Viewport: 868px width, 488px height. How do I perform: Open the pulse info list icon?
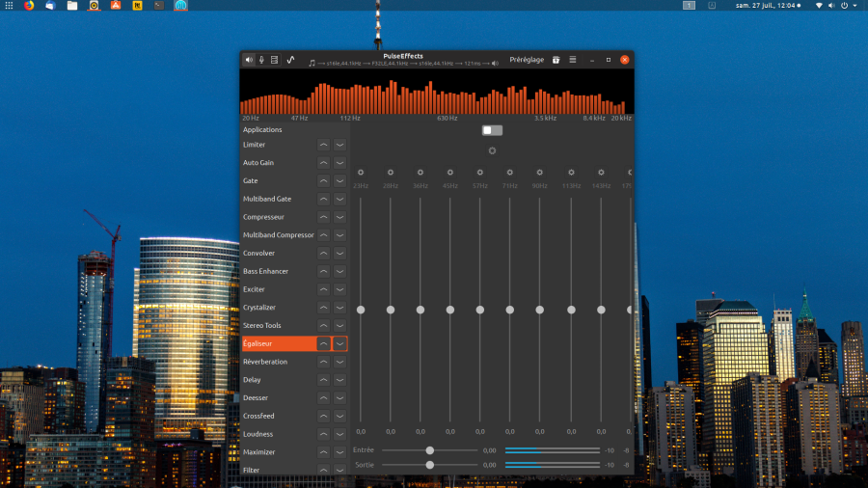[x=275, y=60]
